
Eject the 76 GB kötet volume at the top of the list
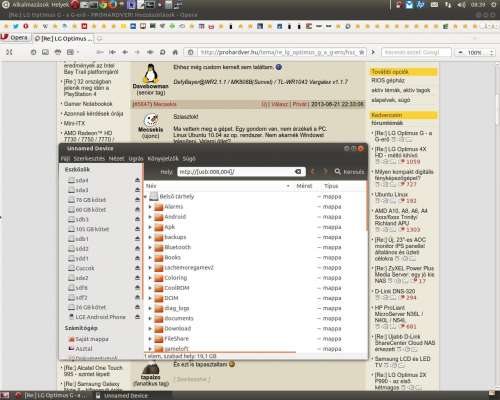(137, 200)
